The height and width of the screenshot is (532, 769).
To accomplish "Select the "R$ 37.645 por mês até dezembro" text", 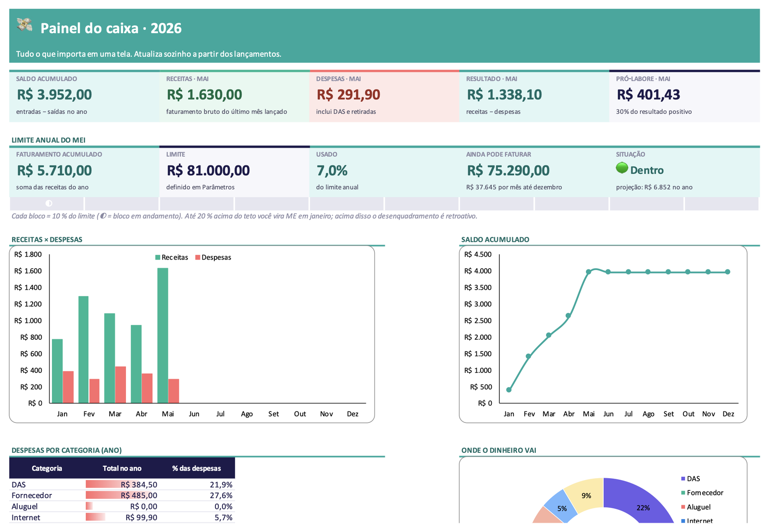I will click(x=514, y=187).
